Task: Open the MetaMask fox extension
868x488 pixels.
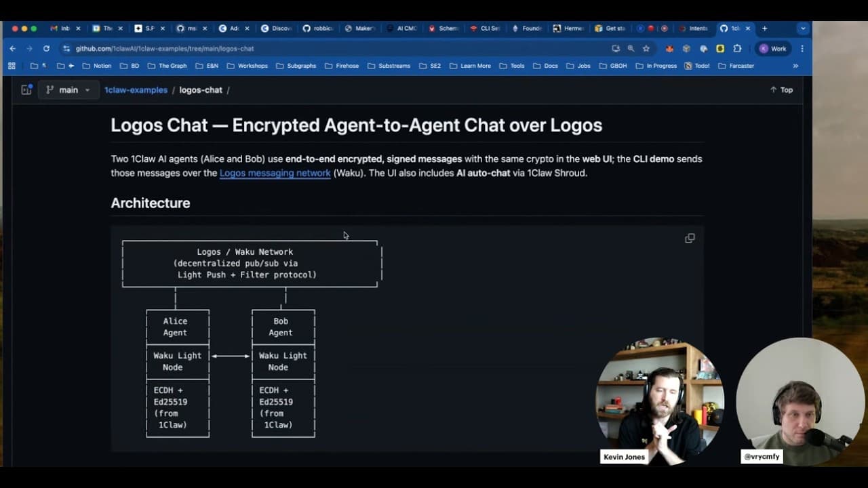Action: pos(669,49)
